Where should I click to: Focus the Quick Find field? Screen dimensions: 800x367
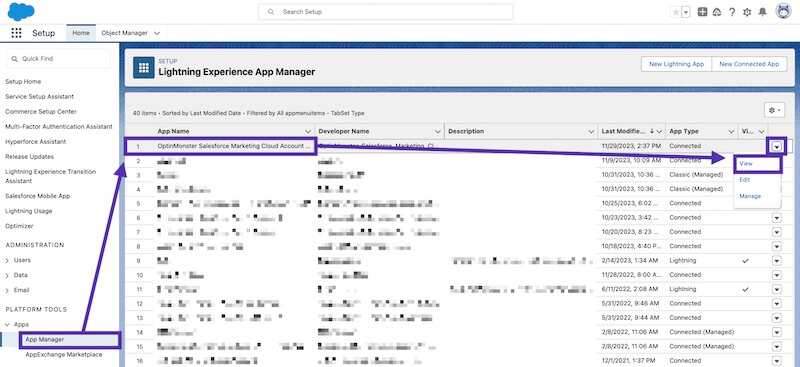[x=59, y=59]
